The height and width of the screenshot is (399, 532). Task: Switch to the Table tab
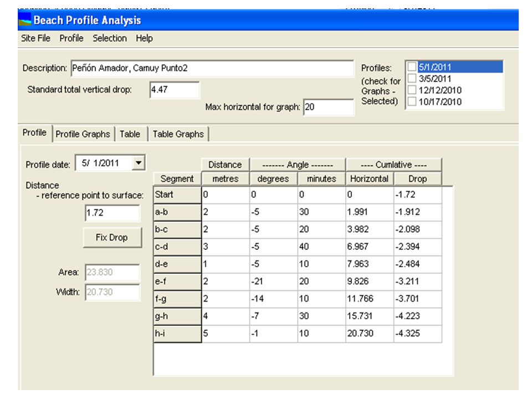pos(130,134)
